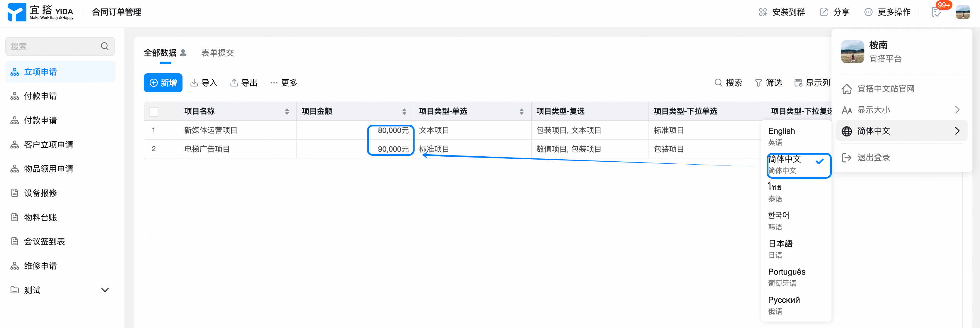Click the search magnifier icon in sidebar
Screen dimensions: 980x328
point(105,46)
